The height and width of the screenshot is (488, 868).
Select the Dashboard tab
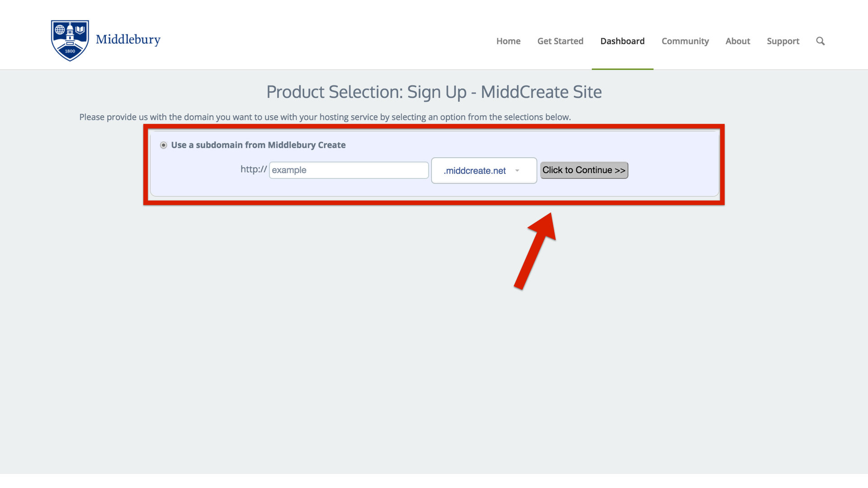click(622, 41)
